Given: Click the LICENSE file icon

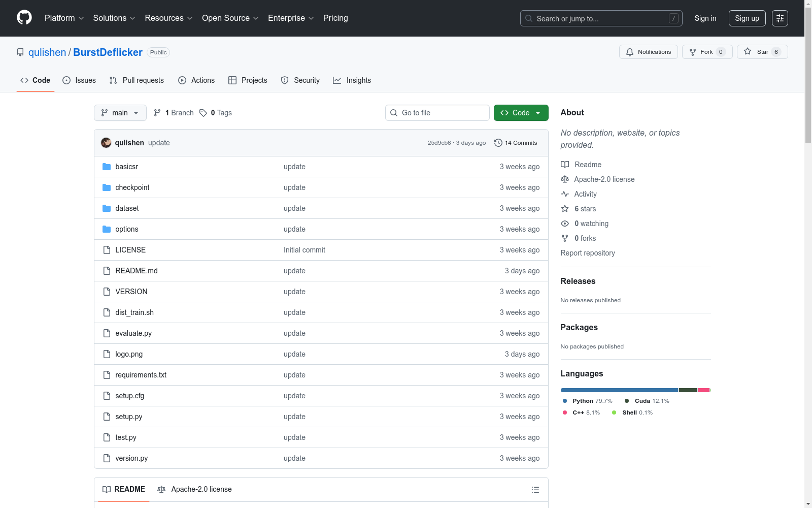Looking at the screenshot, I should click(x=107, y=250).
